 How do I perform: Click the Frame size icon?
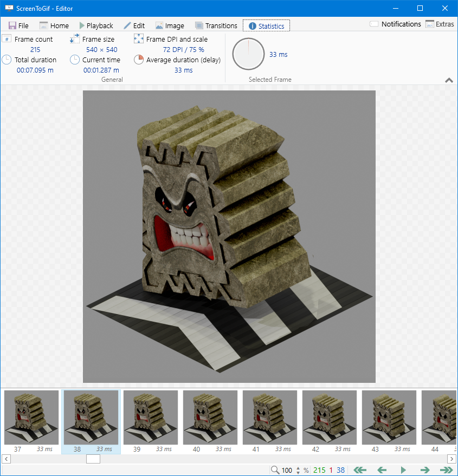coord(74,39)
